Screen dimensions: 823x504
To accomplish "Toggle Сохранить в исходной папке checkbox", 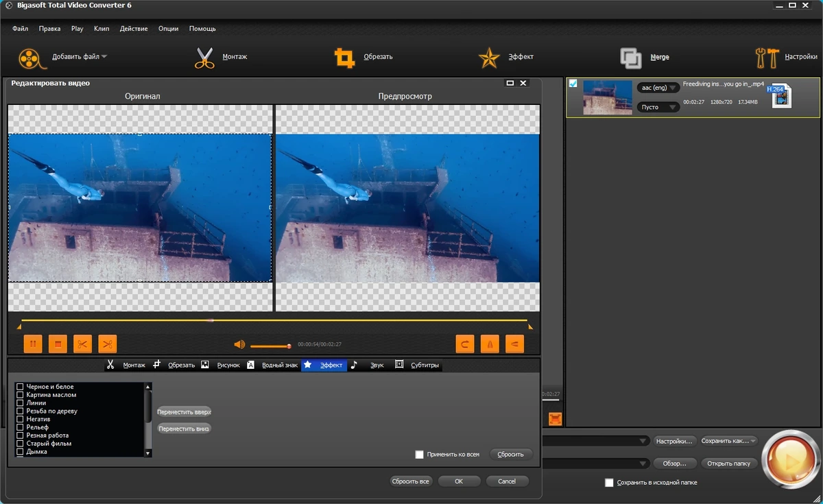I will tap(609, 483).
